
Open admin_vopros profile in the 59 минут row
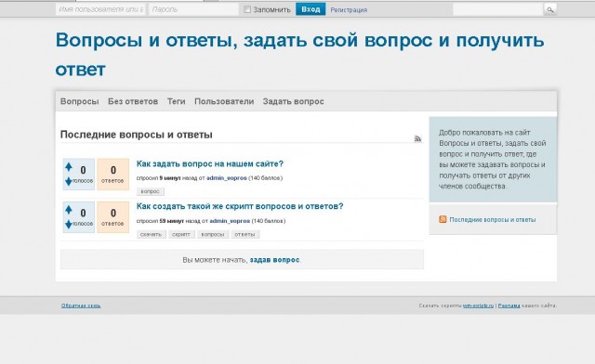(x=230, y=221)
